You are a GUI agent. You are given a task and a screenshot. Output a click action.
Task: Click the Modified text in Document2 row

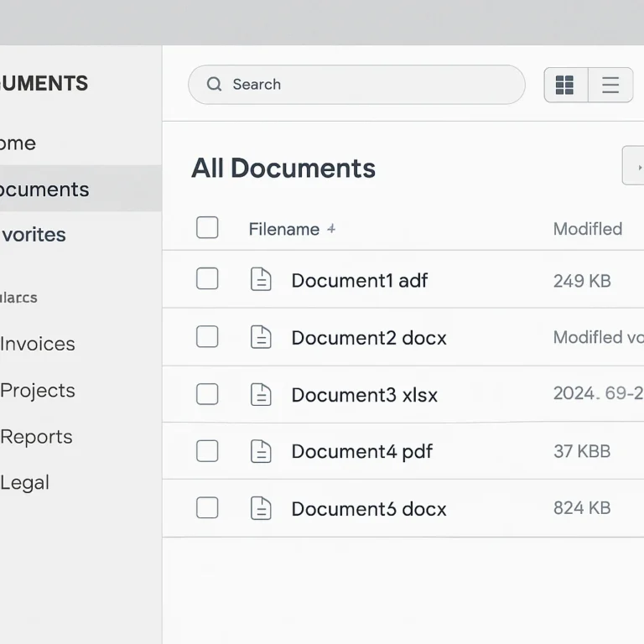[599, 337]
